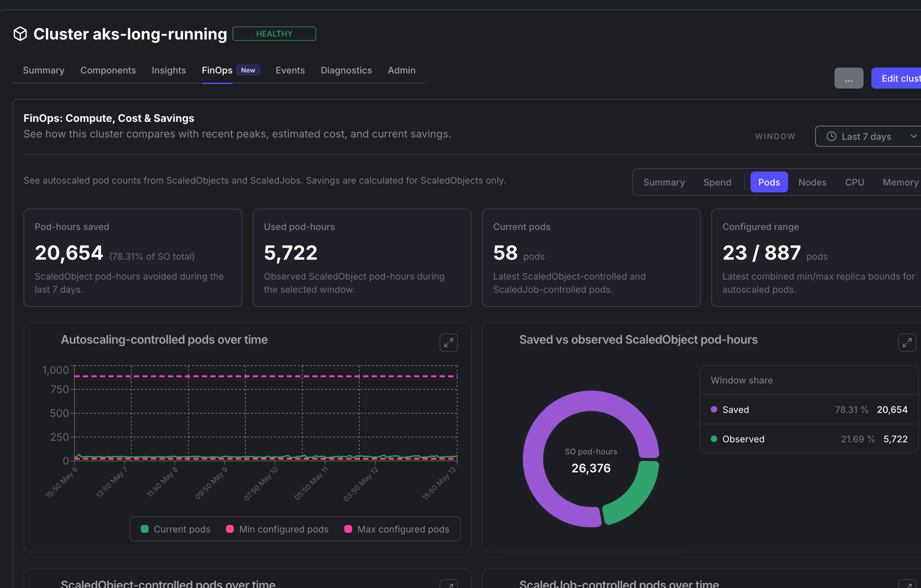The height and width of the screenshot is (588, 921).
Task: Expand the Saved vs observed chart fullscreen
Action: (907, 342)
